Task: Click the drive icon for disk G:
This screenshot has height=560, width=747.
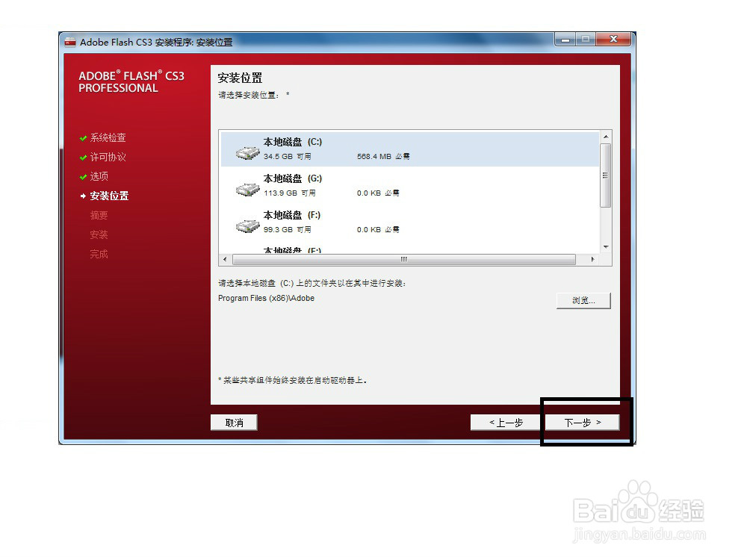Action: [x=248, y=190]
